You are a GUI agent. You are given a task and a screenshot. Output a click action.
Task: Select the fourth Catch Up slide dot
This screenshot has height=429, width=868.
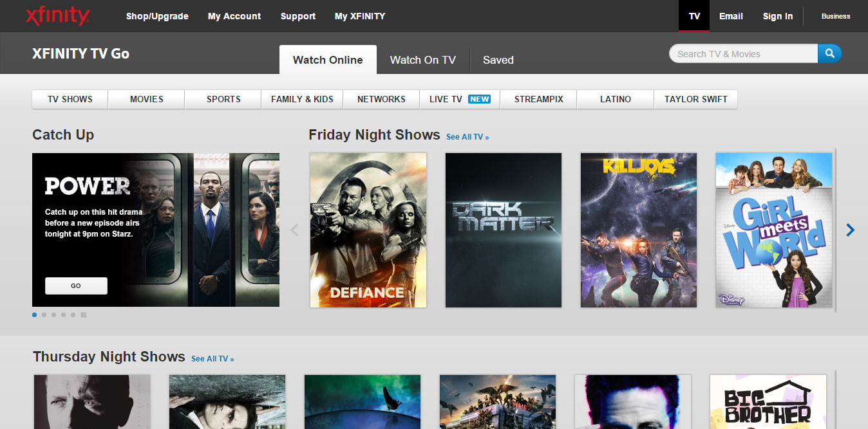click(x=63, y=315)
